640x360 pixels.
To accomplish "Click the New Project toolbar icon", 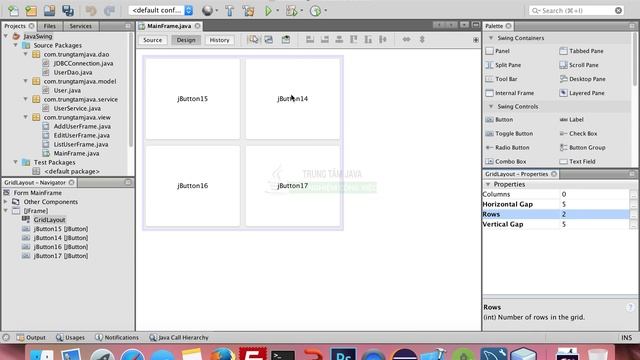I will point(31,11).
